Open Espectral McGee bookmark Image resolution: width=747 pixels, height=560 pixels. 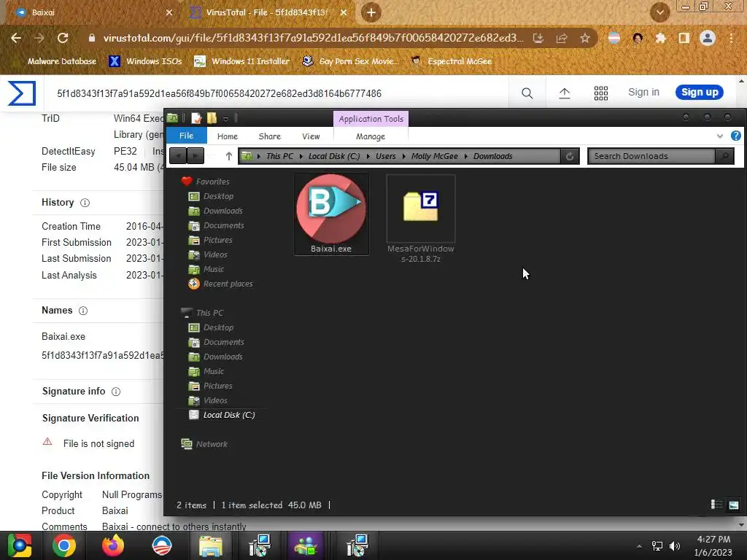tap(451, 61)
